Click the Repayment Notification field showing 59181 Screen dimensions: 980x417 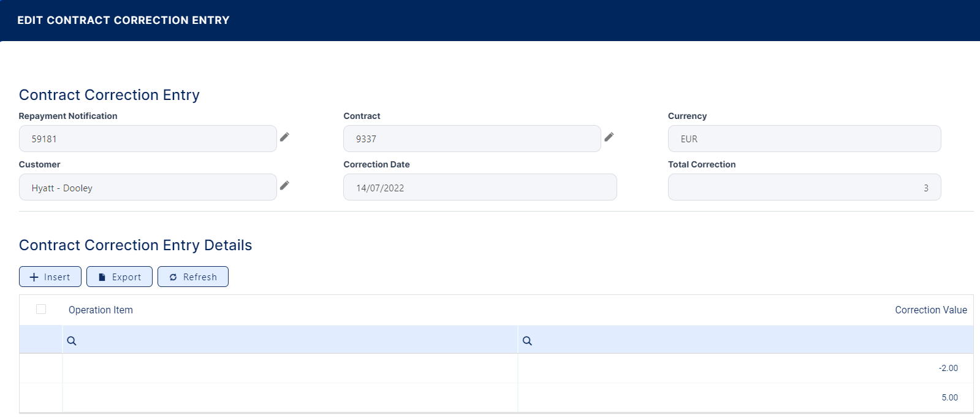point(147,139)
